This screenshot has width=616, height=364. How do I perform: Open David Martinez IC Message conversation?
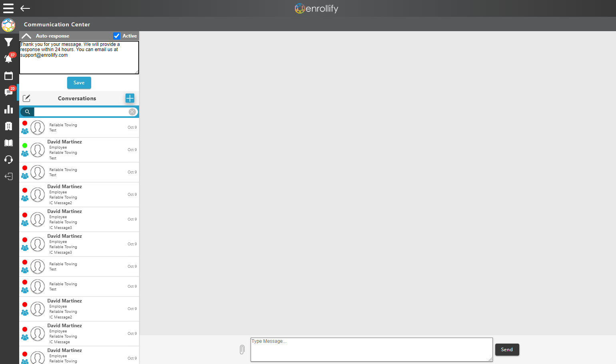[79, 334]
